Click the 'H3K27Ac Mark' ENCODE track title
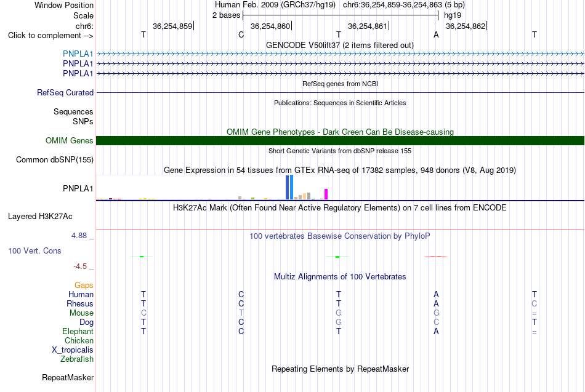The height and width of the screenshot is (392, 585). pos(340,208)
